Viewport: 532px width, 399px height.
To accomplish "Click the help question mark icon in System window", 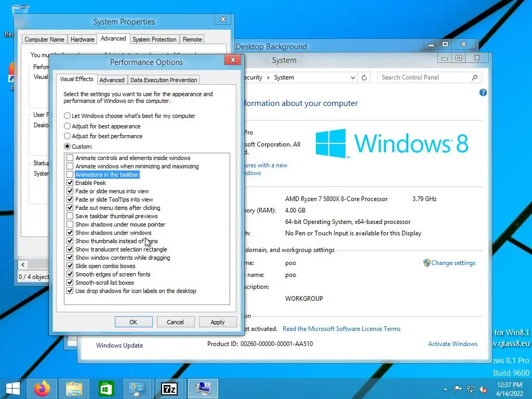I will 483,92.
